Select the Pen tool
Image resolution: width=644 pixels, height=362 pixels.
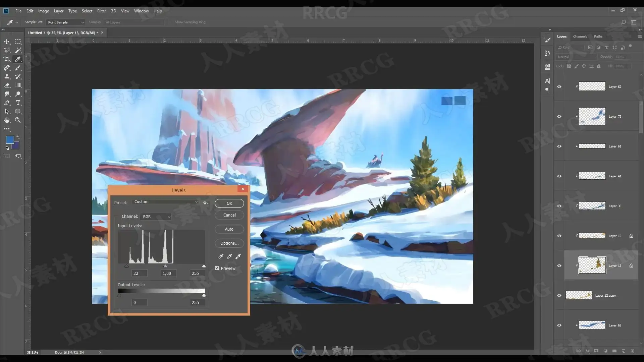pyautogui.click(x=7, y=103)
